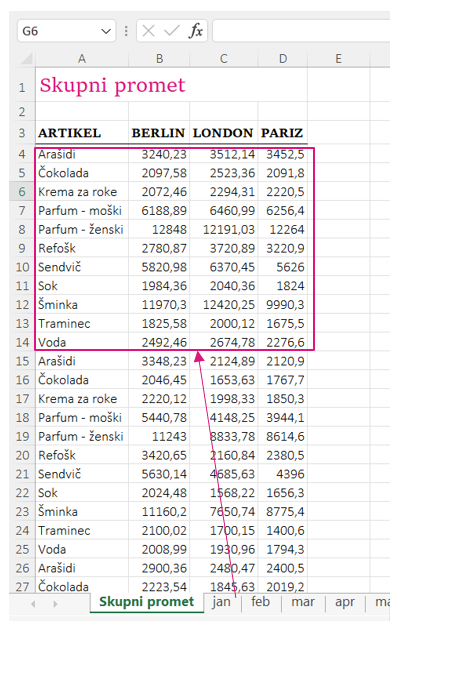Click Pariz value 12264

(283, 229)
